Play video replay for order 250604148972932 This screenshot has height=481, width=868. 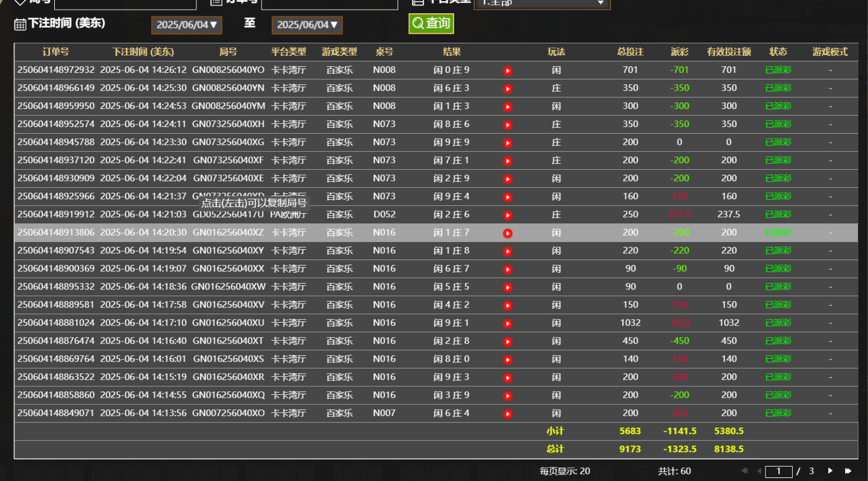(x=508, y=71)
